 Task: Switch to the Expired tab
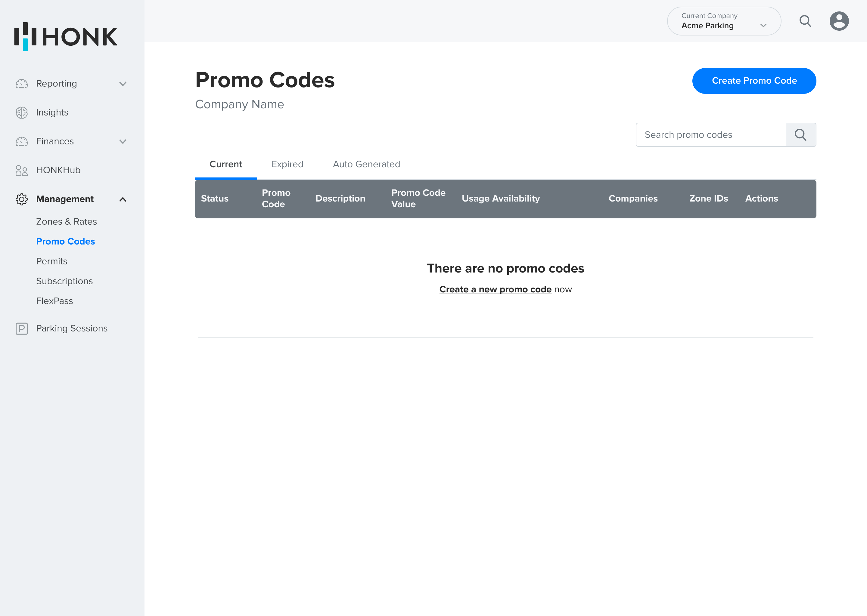(287, 164)
